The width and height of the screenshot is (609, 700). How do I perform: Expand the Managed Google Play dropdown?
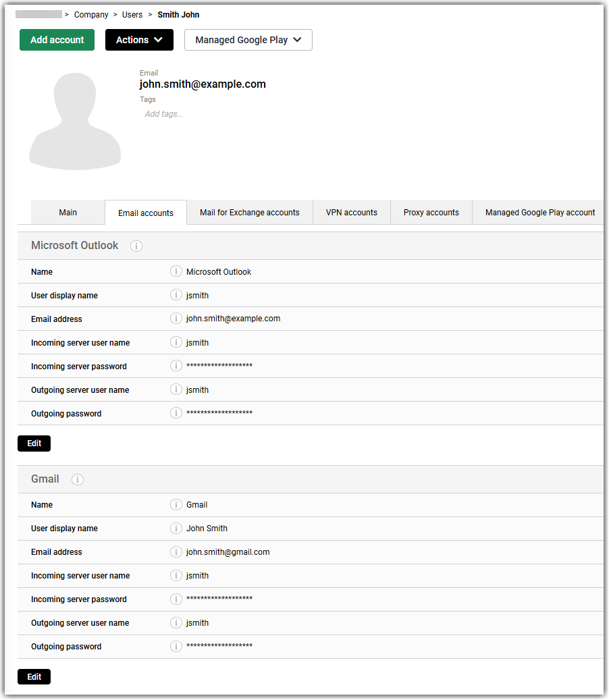click(248, 40)
